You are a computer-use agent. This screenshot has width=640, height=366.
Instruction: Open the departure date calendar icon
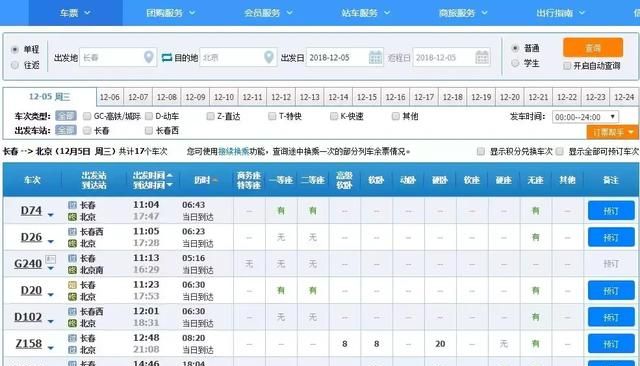[x=375, y=57]
